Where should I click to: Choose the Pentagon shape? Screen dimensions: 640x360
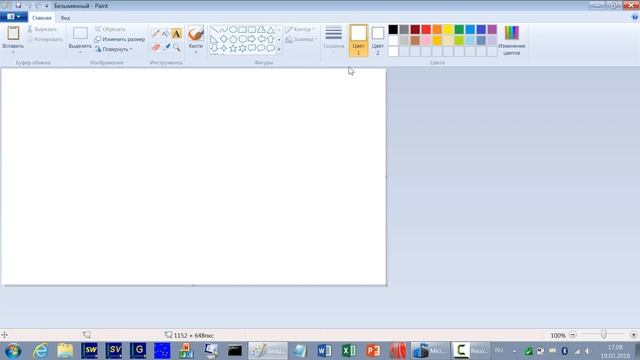(x=233, y=39)
